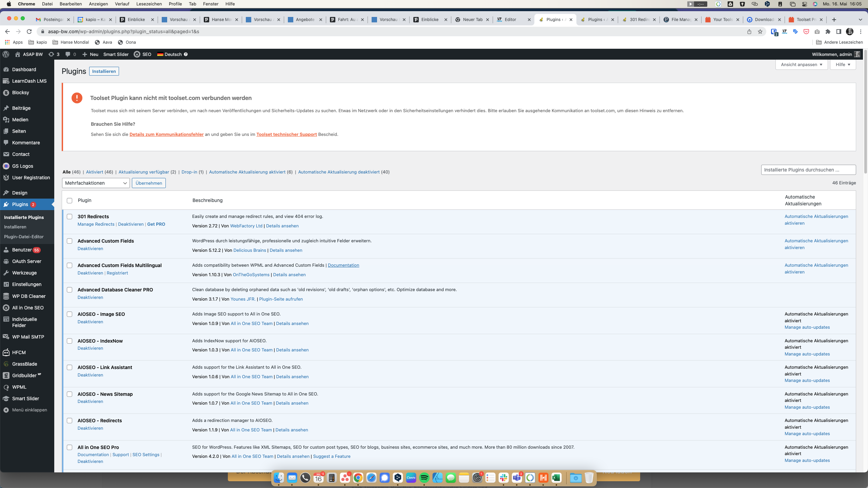The width and height of the screenshot is (868, 488).
Task: Filter by Aktualisierung verfügbar plugins
Action: point(143,172)
